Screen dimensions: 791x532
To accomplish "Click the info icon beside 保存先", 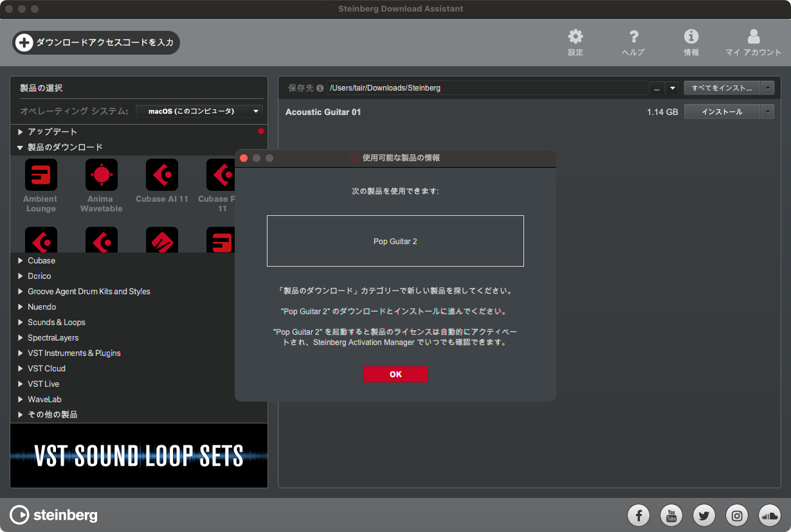I will click(x=320, y=88).
